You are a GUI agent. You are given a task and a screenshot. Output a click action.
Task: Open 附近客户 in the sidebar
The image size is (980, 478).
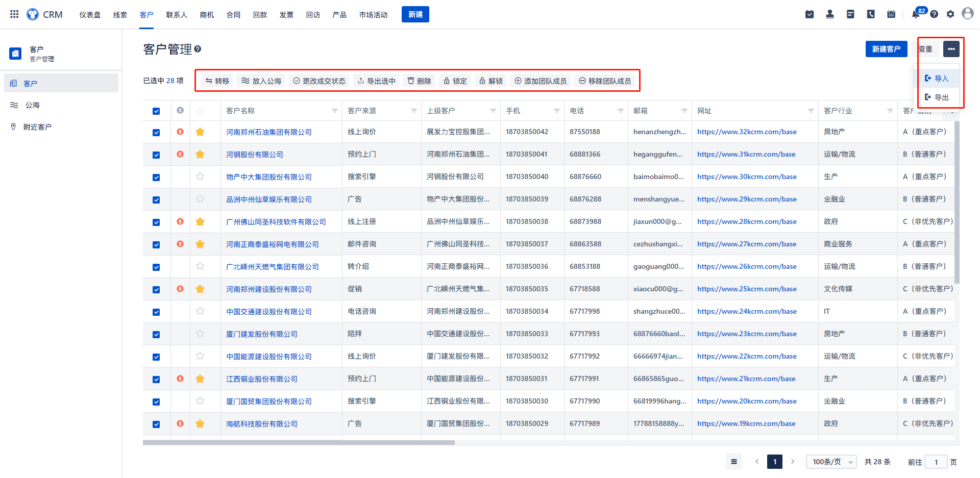[x=61, y=127]
